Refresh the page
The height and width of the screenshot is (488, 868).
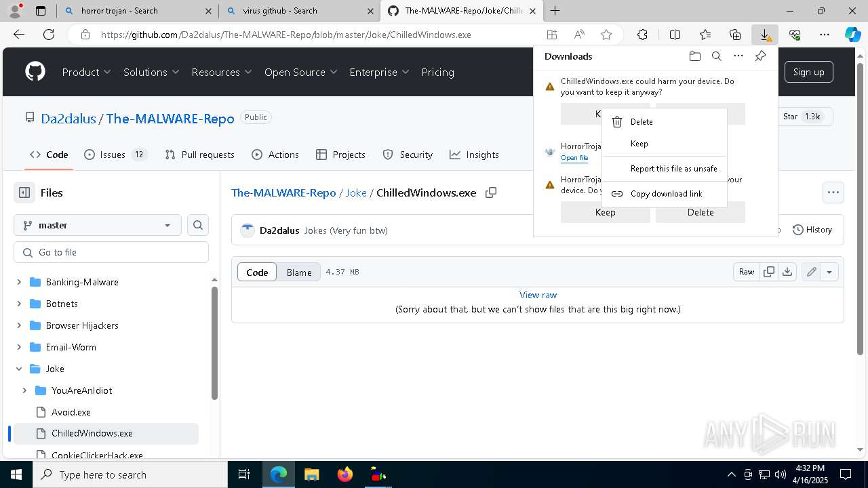[49, 35]
